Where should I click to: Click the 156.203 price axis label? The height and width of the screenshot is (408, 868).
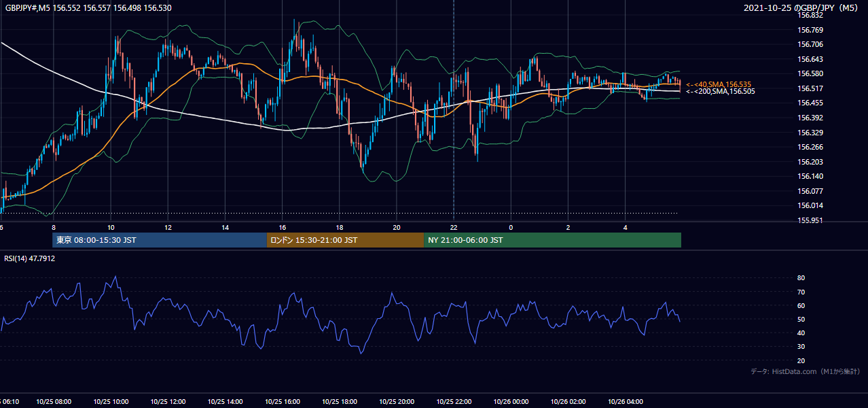coord(810,162)
